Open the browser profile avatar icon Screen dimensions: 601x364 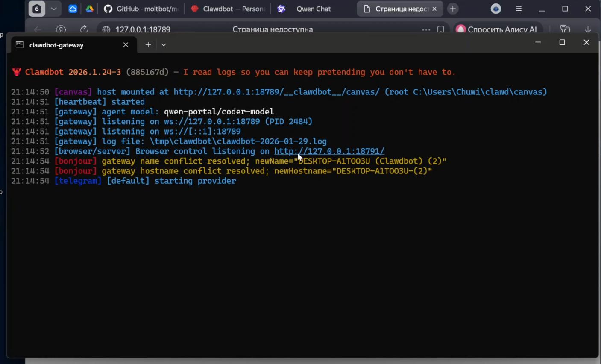496,9
